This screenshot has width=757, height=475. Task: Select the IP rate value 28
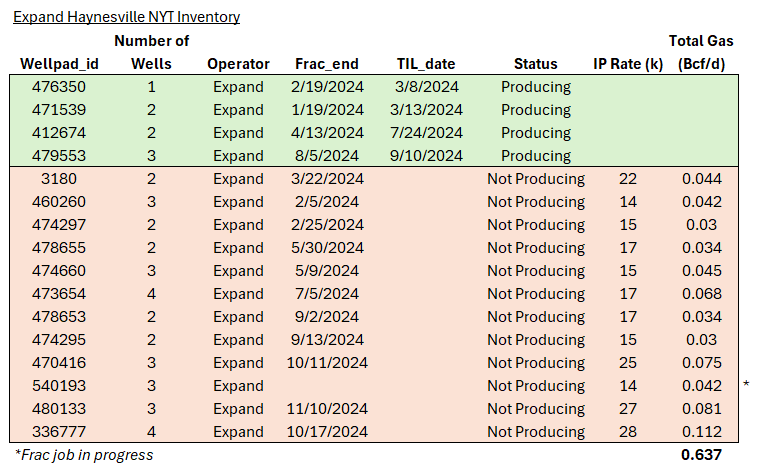(x=627, y=432)
